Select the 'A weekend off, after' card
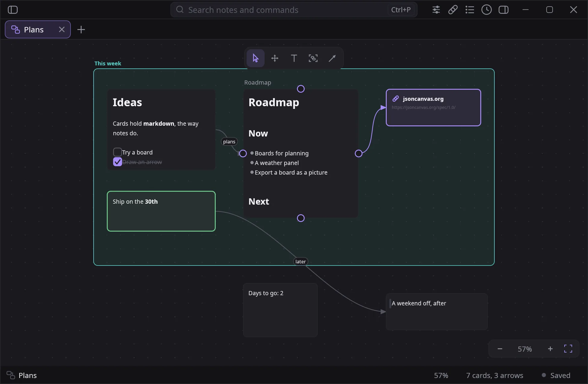 click(436, 312)
